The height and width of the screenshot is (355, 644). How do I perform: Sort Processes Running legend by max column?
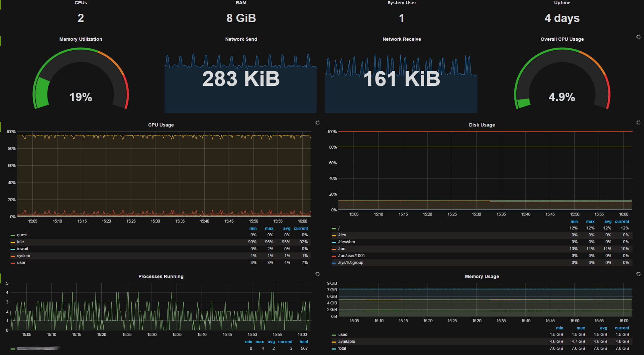(260, 342)
